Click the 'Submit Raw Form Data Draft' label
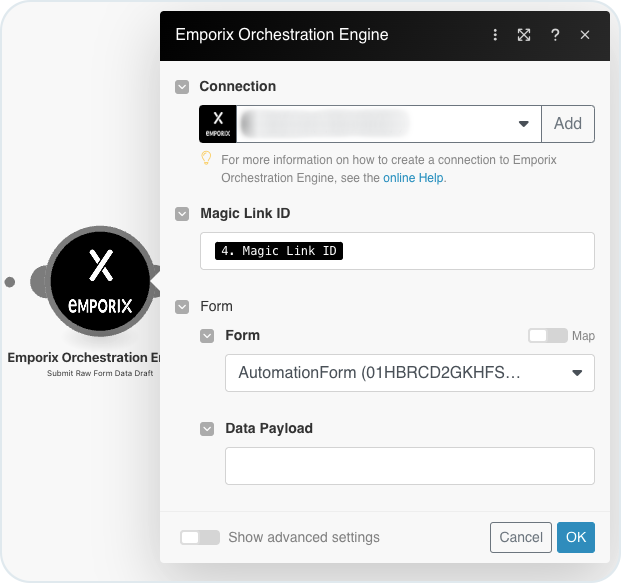The height and width of the screenshot is (583, 621). 100,373
